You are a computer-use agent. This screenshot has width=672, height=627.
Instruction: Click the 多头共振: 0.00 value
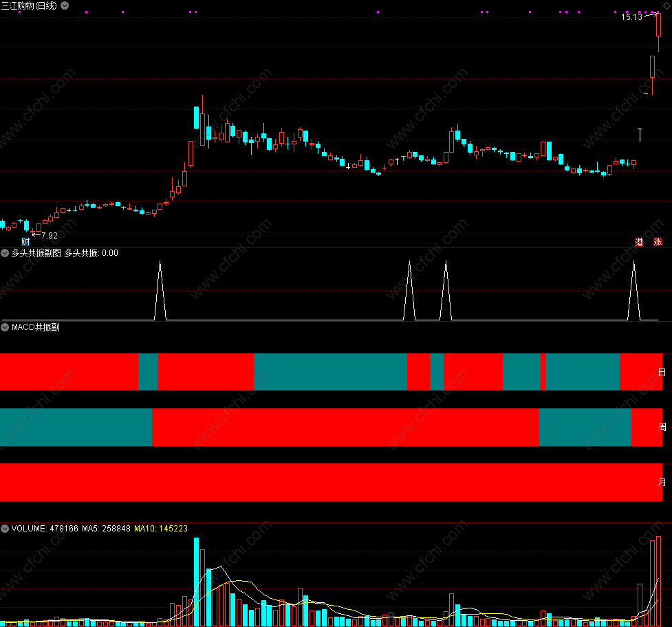(91, 253)
